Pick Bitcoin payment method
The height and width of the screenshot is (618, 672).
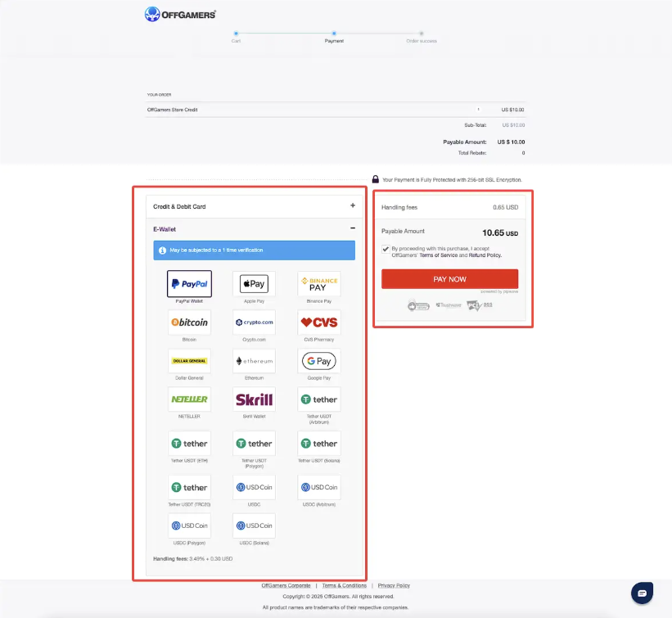pyautogui.click(x=189, y=323)
